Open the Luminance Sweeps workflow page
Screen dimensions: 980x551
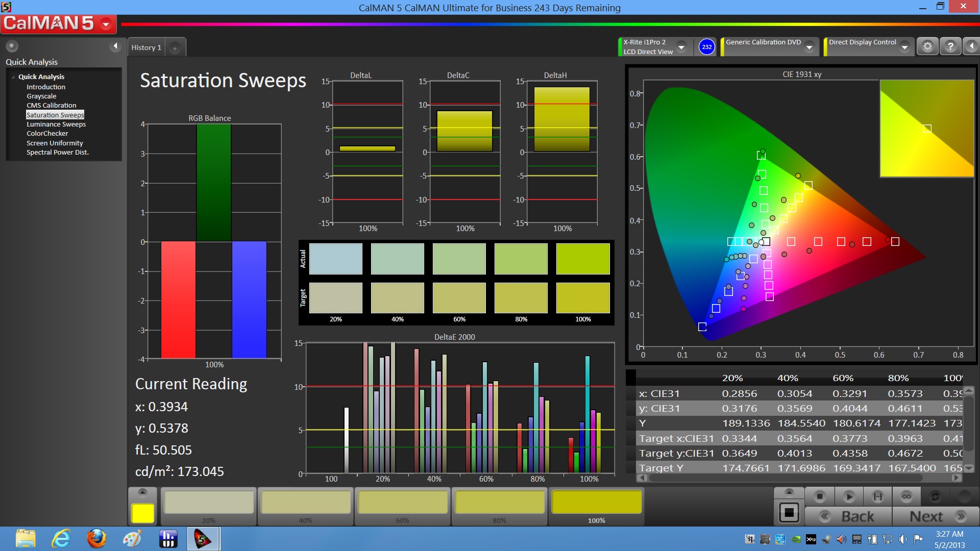click(x=56, y=124)
